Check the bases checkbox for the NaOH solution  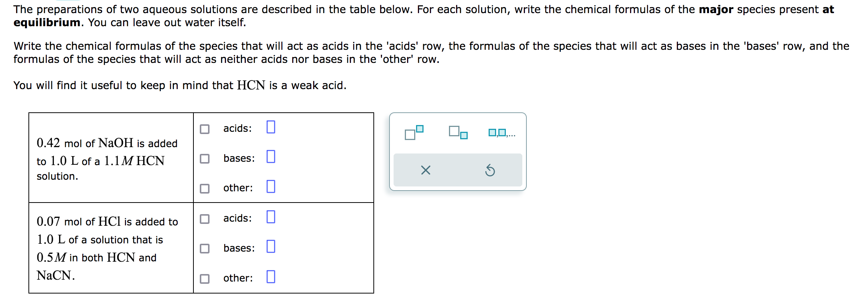[204, 159]
